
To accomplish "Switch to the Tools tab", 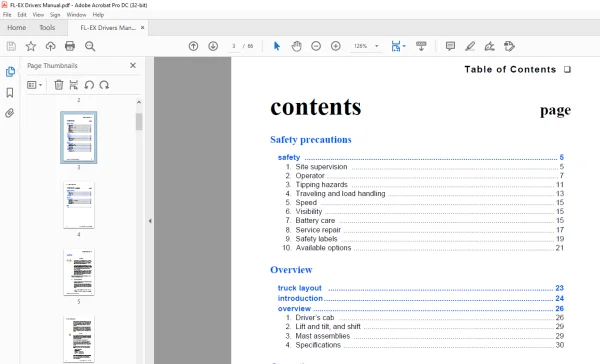I will point(47,28).
